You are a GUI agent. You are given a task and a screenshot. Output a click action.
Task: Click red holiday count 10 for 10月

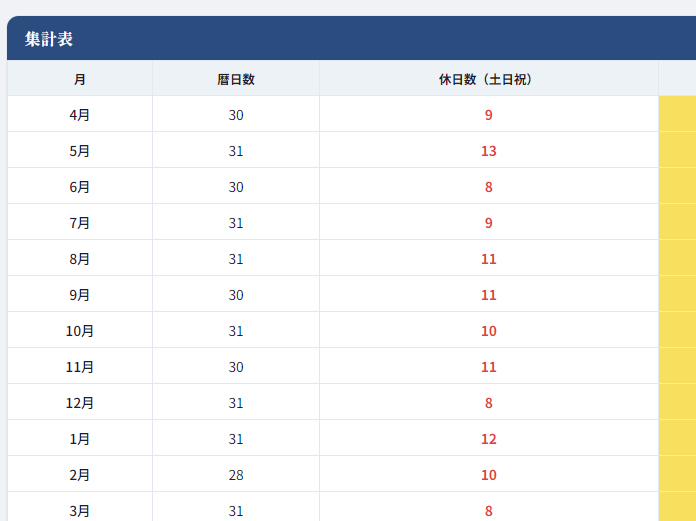489,331
